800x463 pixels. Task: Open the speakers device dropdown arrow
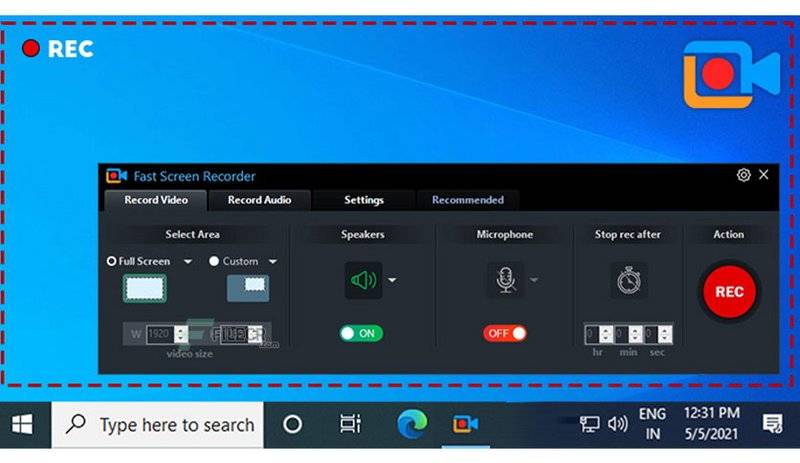(392, 280)
